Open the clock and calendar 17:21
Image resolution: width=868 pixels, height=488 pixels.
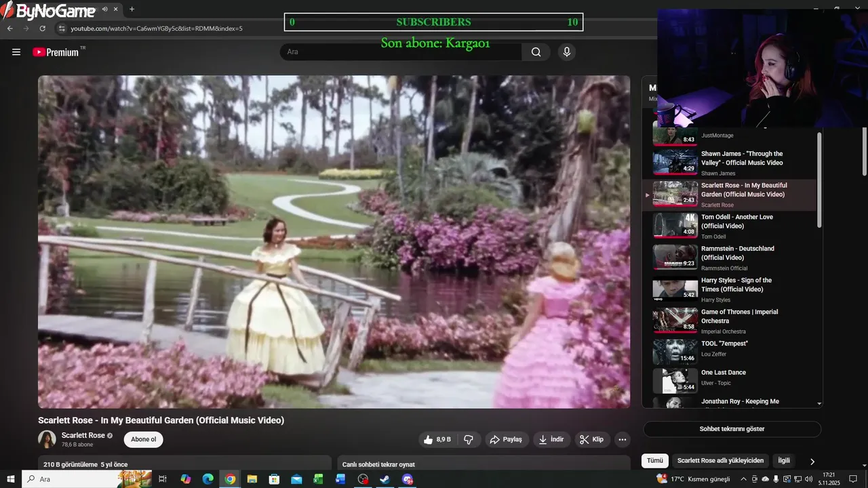pyautogui.click(x=829, y=479)
